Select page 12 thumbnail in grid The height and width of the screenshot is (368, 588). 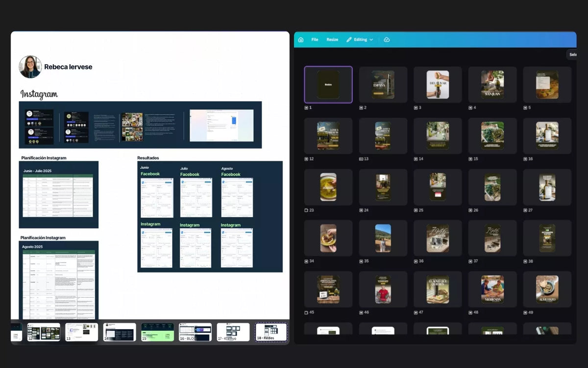(328, 136)
